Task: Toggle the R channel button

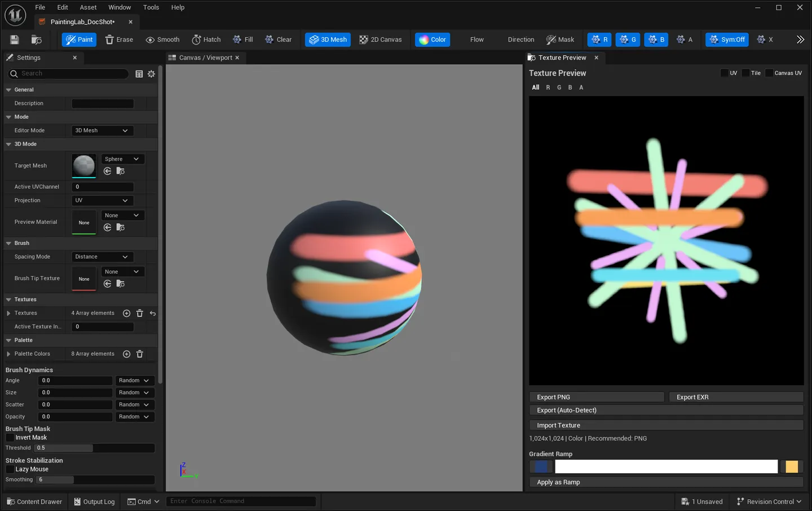Action: [x=599, y=39]
